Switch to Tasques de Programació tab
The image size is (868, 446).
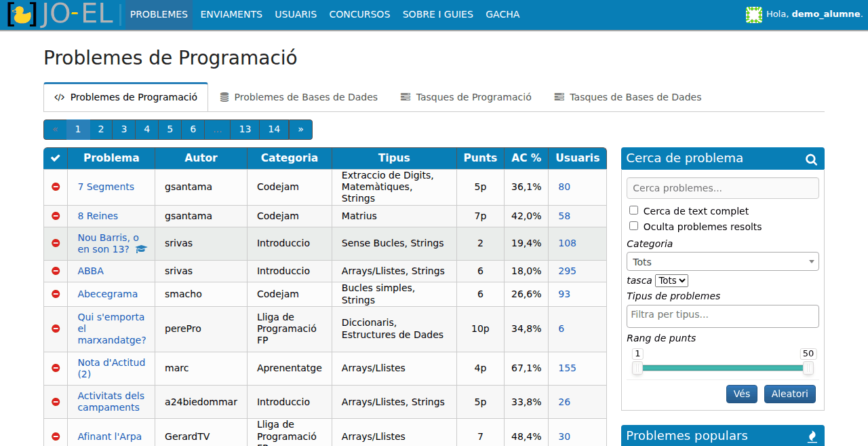(x=466, y=97)
